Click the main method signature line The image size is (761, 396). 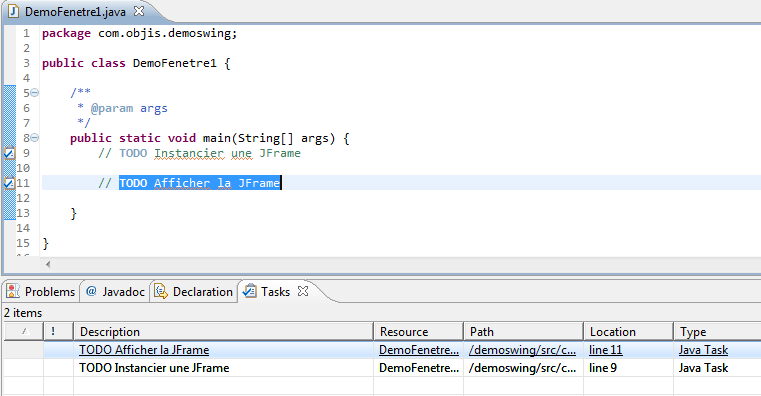pyautogui.click(x=210, y=138)
